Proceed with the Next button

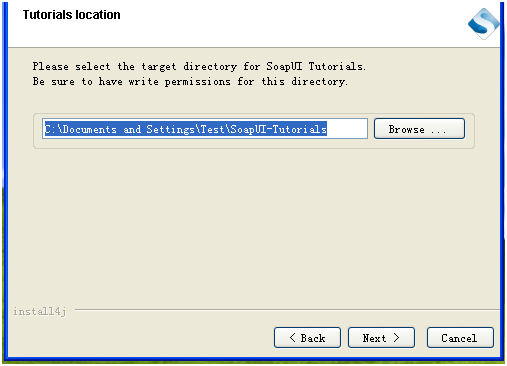point(381,337)
